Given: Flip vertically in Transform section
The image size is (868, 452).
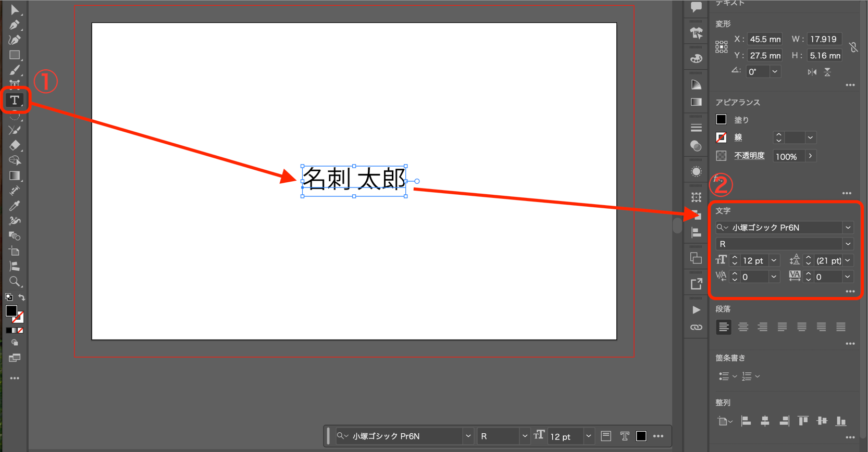Looking at the screenshot, I should click(x=827, y=72).
